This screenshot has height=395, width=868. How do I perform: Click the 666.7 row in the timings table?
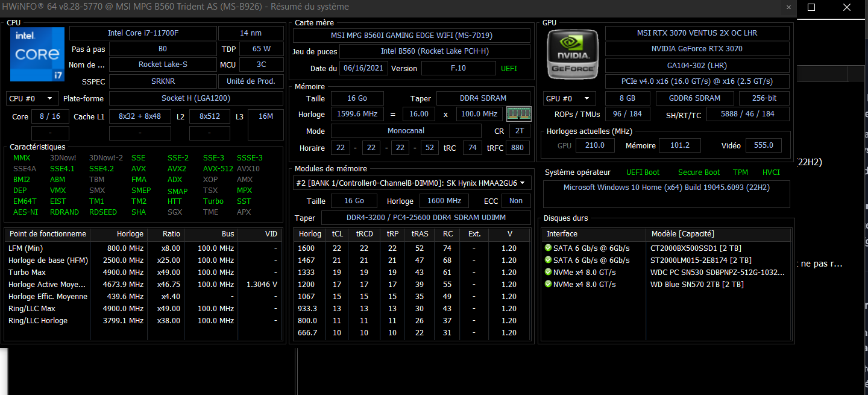pos(413,333)
